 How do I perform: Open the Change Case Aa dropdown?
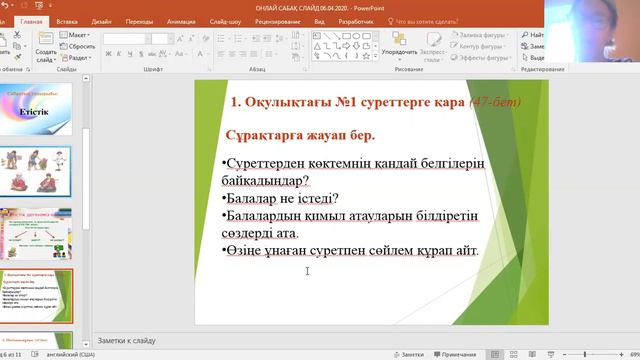(180, 54)
